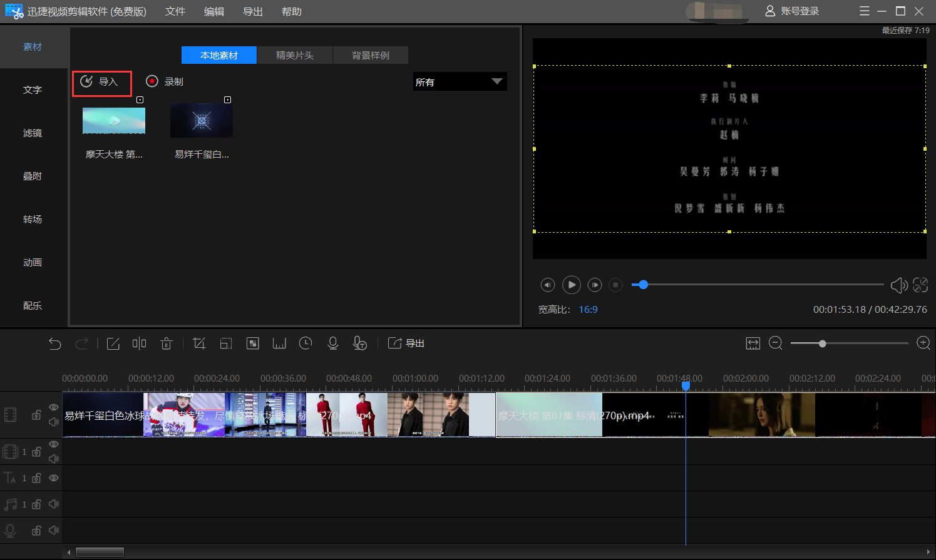
Task: Mute the music track speaker
Action: point(54,504)
